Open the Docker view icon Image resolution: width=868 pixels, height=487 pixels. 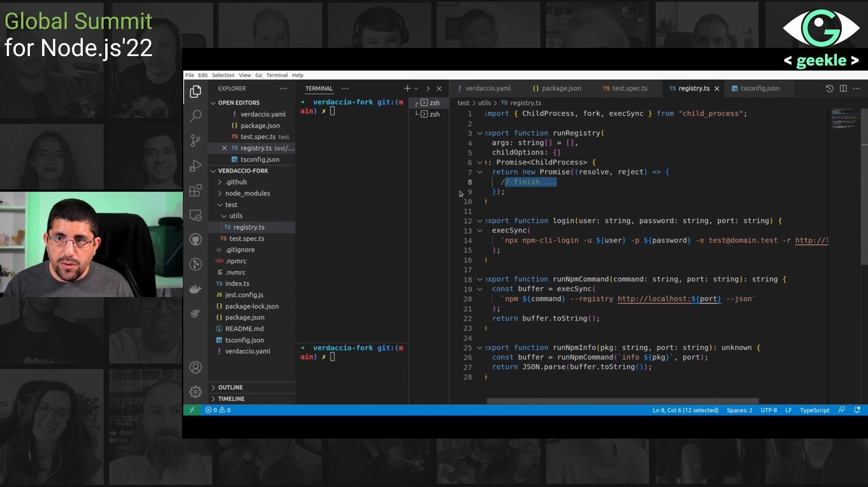click(196, 289)
